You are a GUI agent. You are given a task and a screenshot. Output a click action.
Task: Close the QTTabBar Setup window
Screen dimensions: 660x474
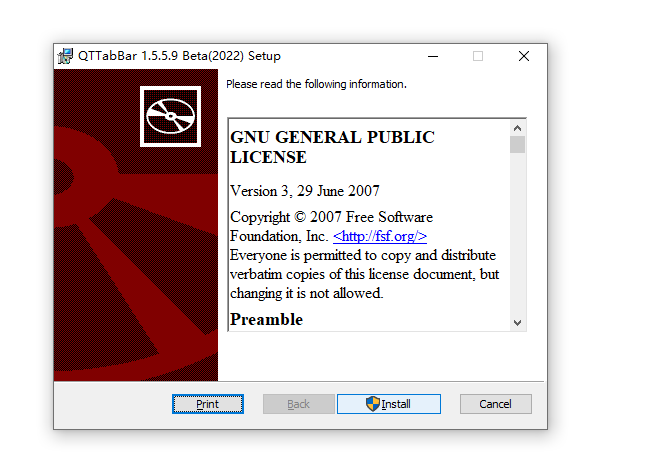(x=524, y=56)
